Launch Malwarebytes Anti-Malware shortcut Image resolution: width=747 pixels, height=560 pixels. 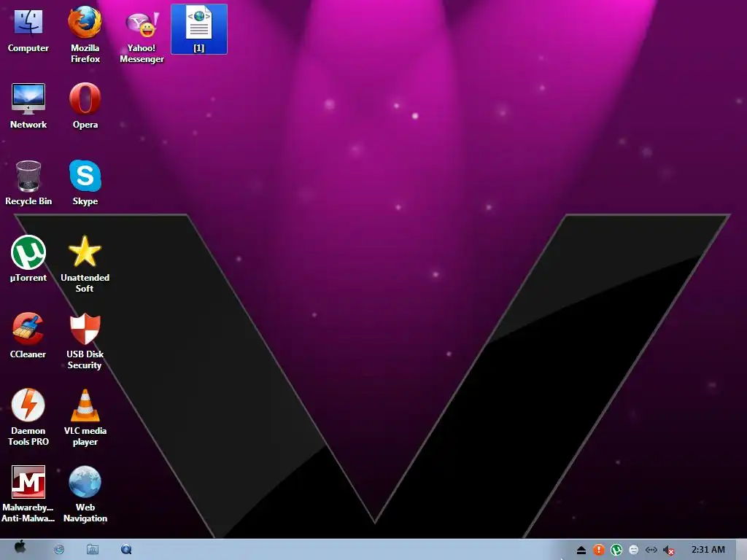(28, 494)
